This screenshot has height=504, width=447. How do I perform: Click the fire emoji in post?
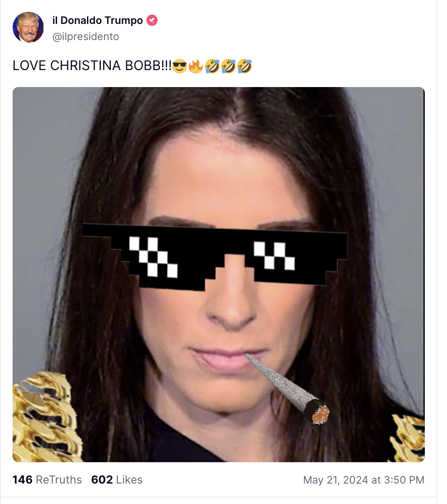(x=196, y=66)
